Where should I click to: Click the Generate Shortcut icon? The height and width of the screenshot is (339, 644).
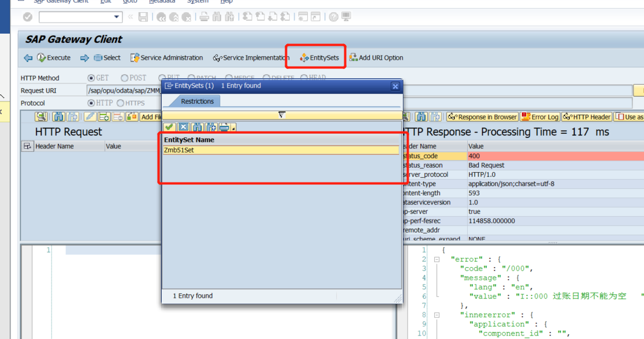tap(315, 17)
